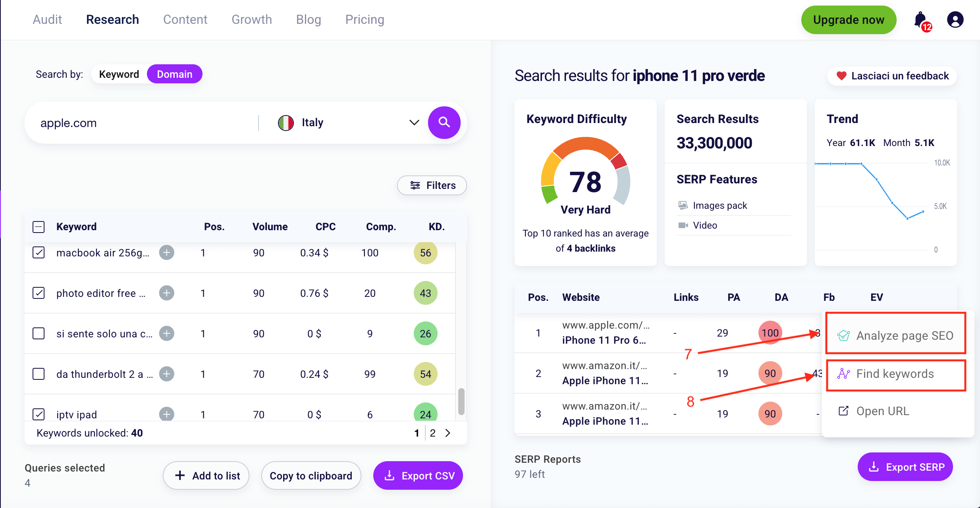
Task: Check the 'si sente solo una c...' row checkbox
Action: [x=39, y=333]
